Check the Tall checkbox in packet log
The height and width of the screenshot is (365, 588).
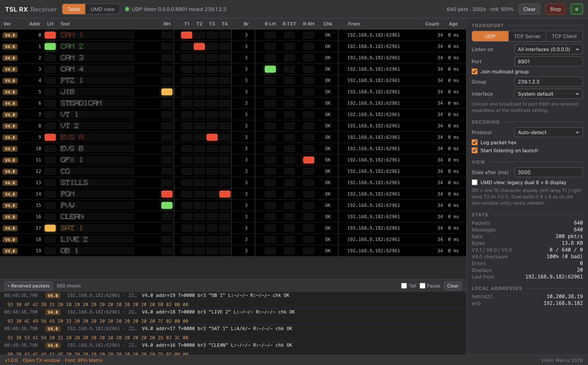click(404, 286)
